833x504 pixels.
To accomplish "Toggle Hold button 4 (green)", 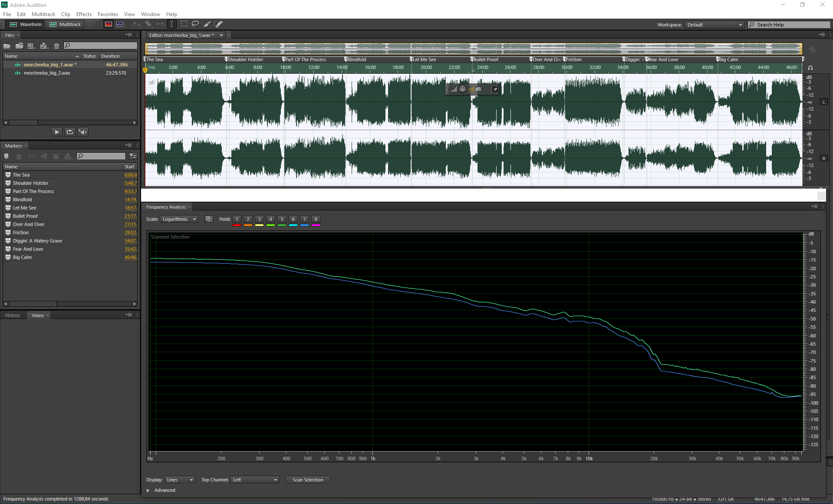I will pos(270,219).
